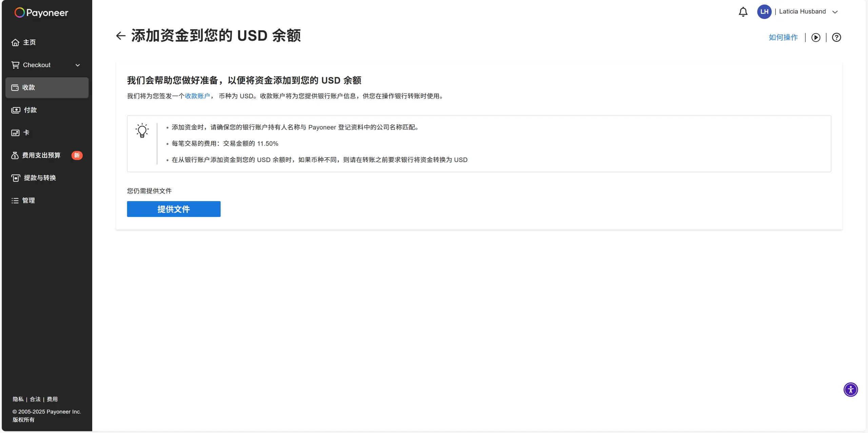Open the 卡 card icon
The image size is (868, 433).
click(x=15, y=133)
